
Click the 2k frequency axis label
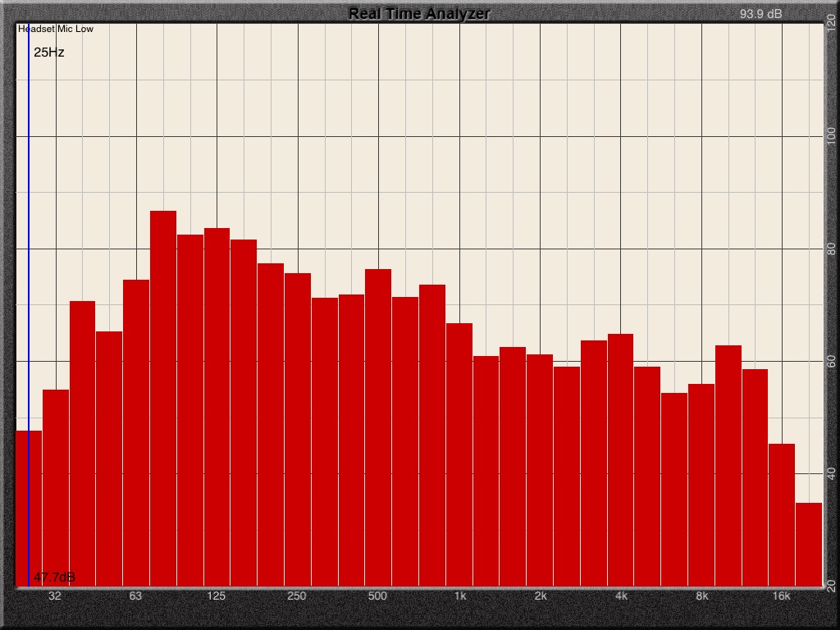click(x=540, y=596)
